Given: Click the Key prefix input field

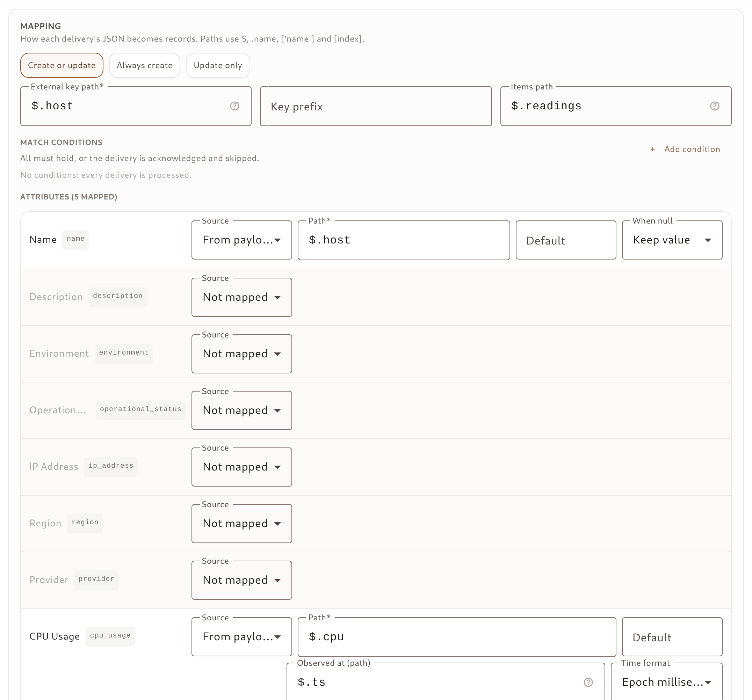Looking at the screenshot, I should pos(376,106).
